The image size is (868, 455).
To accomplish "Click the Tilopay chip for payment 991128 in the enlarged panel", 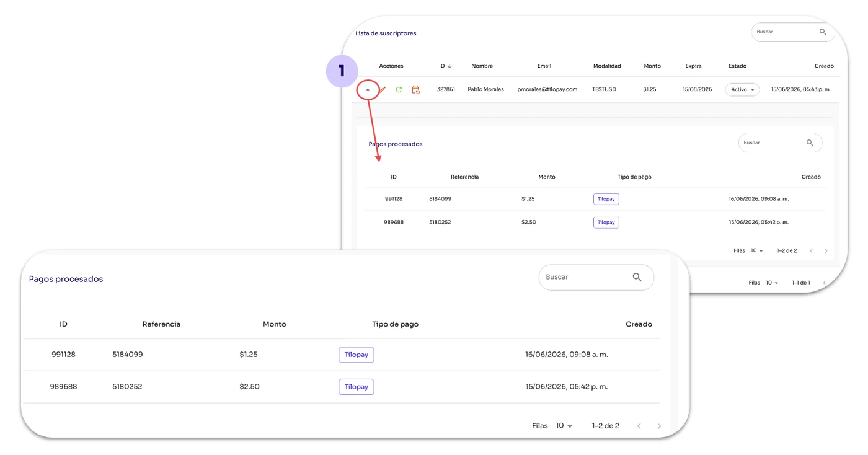I will pyautogui.click(x=356, y=355).
